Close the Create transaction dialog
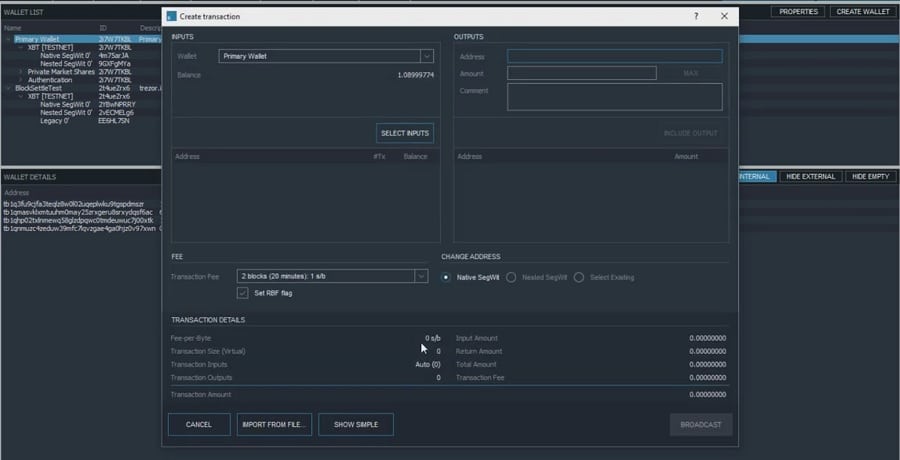 [x=724, y=17]
